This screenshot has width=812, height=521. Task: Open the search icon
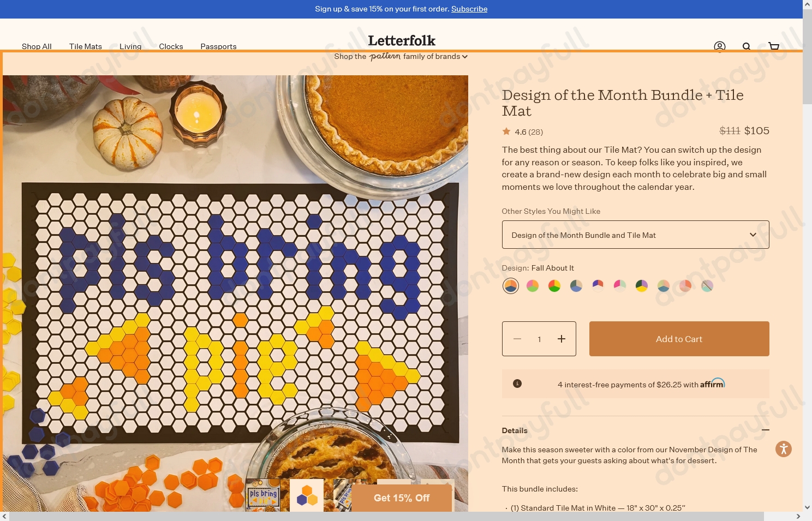point(746,46)
